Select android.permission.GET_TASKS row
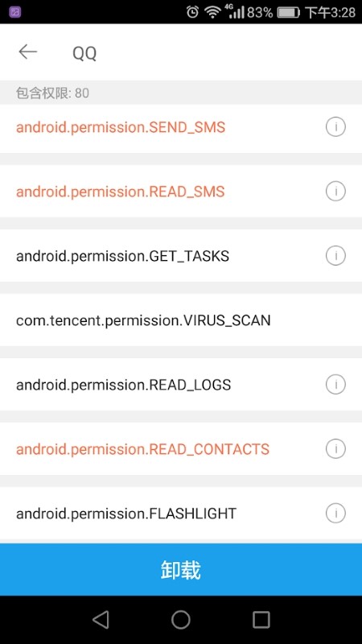 pos(181,256)
